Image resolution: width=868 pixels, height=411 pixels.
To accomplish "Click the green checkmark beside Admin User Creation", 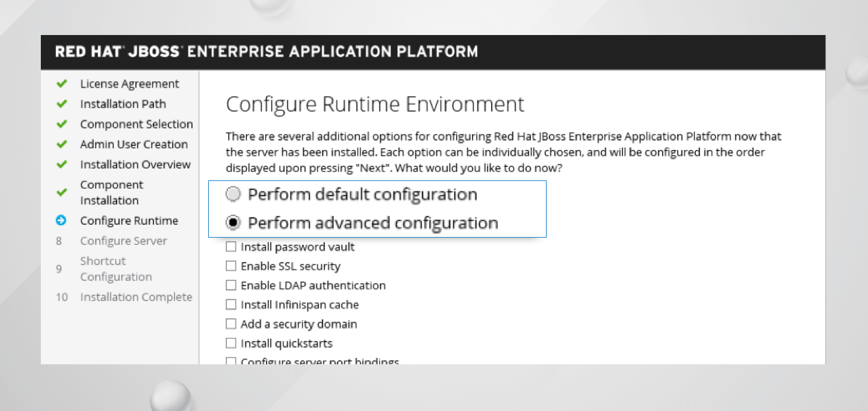I will [x=61, y=144].
